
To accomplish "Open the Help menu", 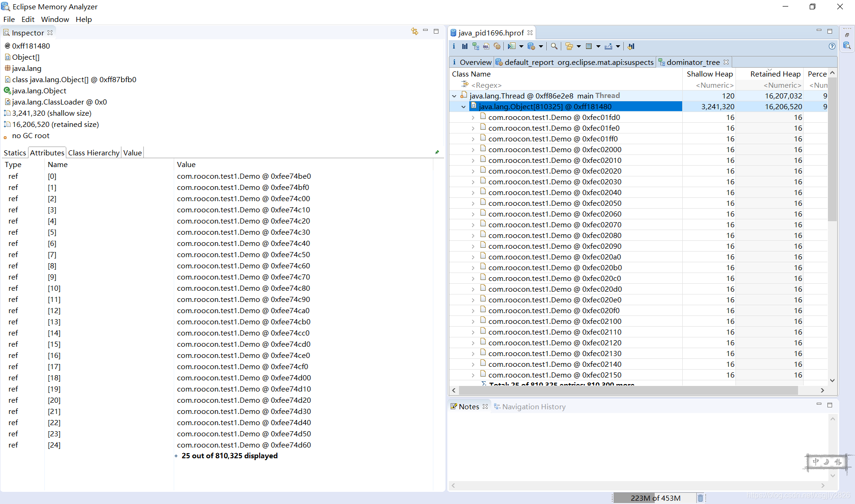I will point(84,19).
